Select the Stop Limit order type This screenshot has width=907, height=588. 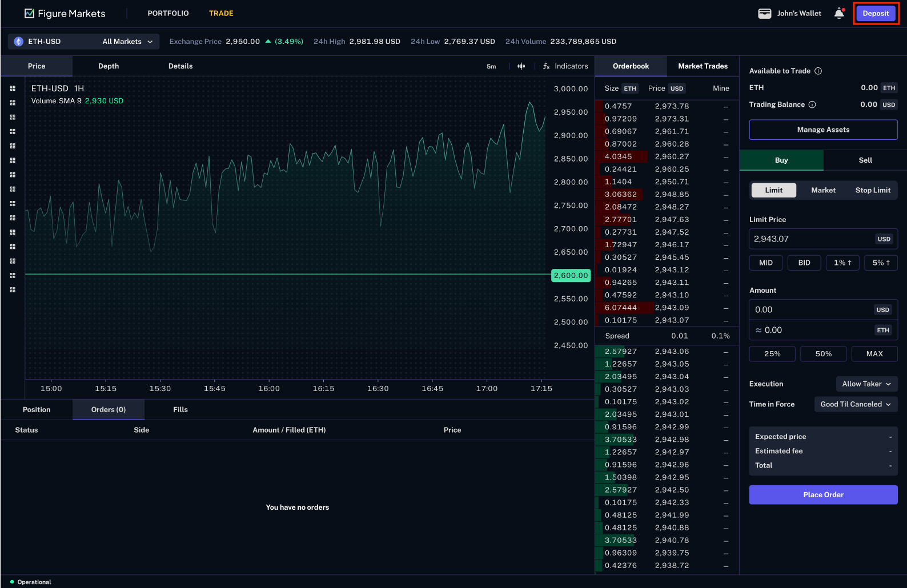tap(873, 190)
